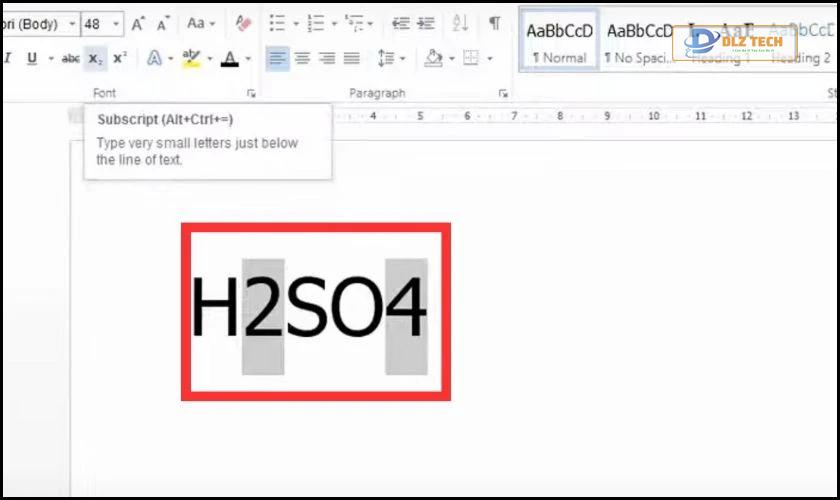
Task: Select Center alignment
Action: pos(302,58)
